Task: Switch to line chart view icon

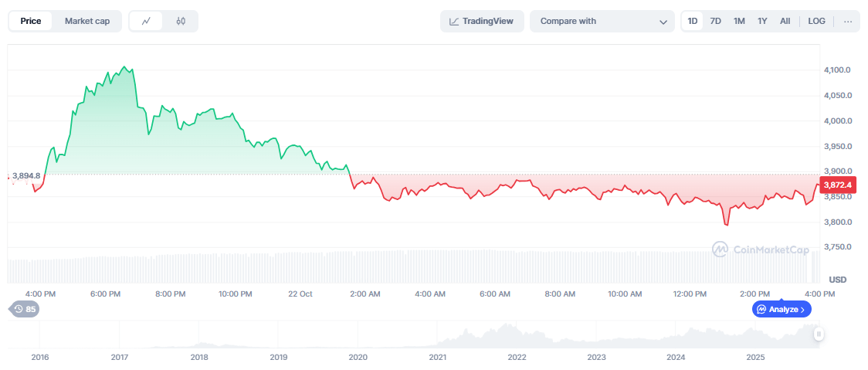Action: pos(146,22)
